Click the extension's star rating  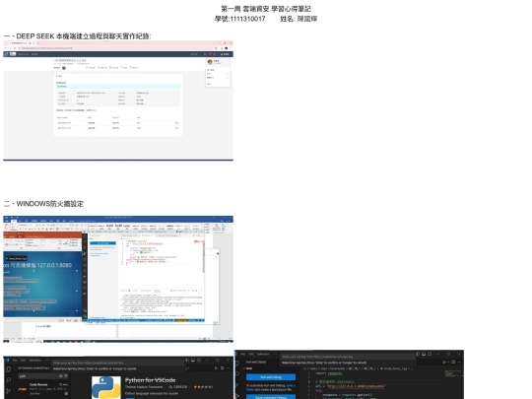coord(203,387)
